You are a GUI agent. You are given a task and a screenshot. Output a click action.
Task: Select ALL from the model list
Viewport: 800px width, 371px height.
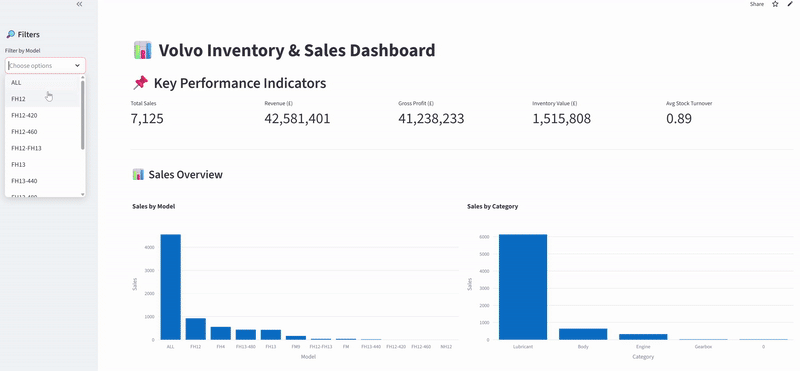(x=43, y=82)
